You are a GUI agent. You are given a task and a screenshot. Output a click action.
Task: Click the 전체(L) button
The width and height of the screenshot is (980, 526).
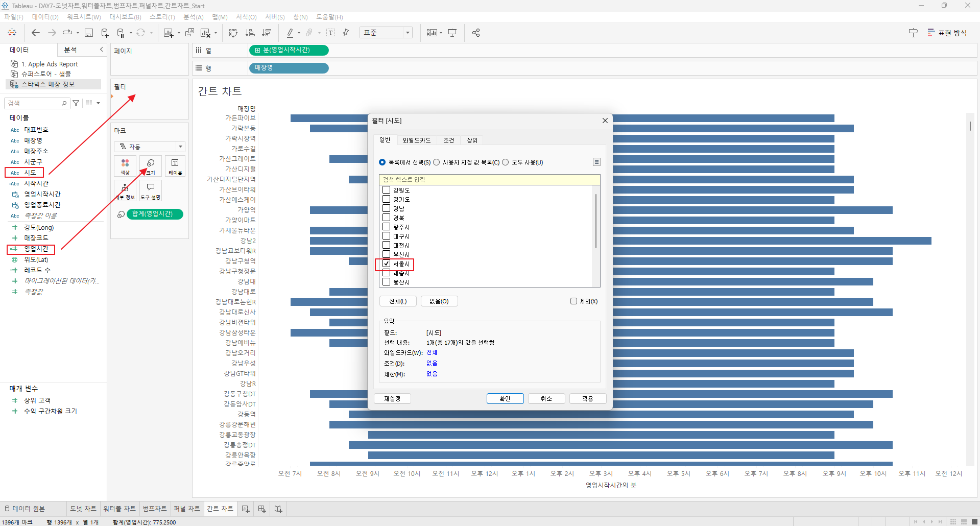tap(398, 301)
